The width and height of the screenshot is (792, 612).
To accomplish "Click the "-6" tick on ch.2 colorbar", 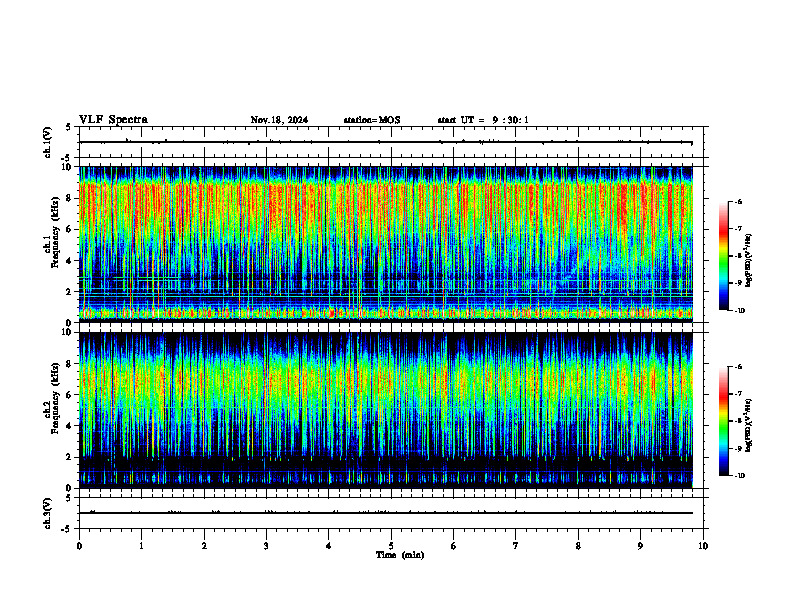I will (x=739, y=367).
